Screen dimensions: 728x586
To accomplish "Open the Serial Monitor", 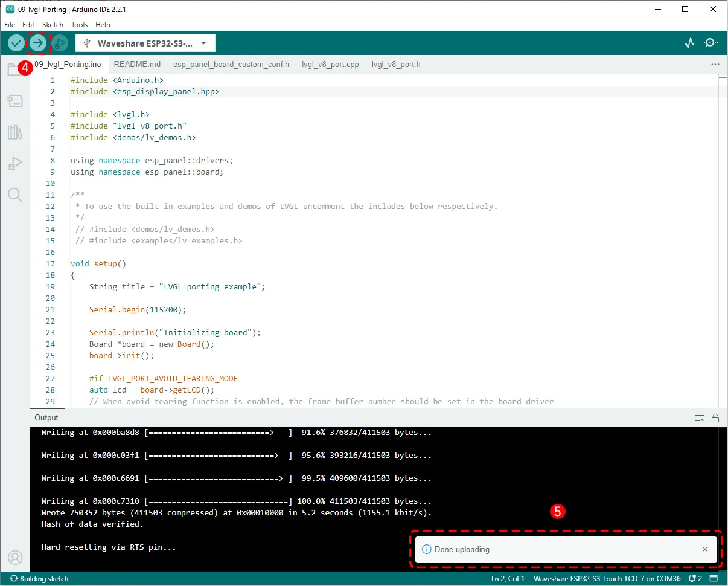I will click(x=711, y=43).
